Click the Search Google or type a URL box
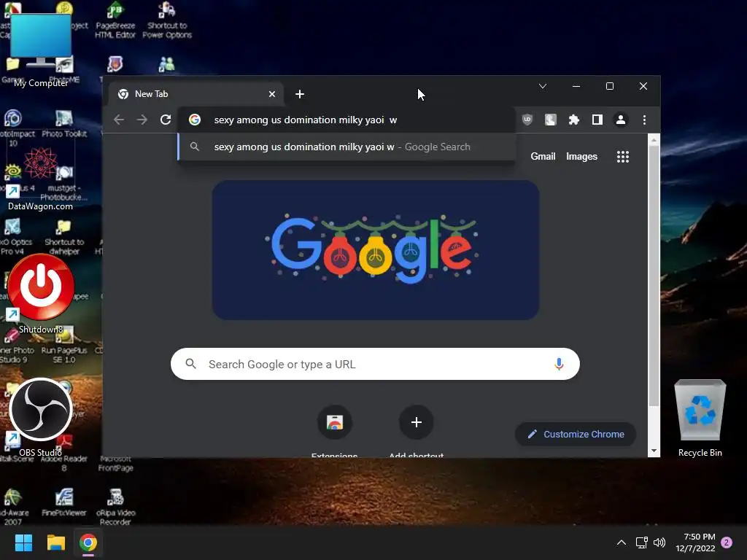This screenshot has height=560, width=747. coord(375,364)
